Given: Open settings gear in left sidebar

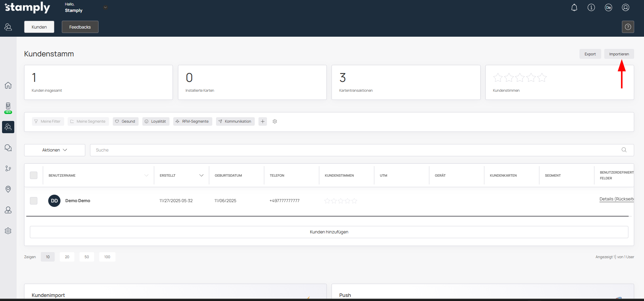Looking at the screenshot, I should tap(8, 231).
